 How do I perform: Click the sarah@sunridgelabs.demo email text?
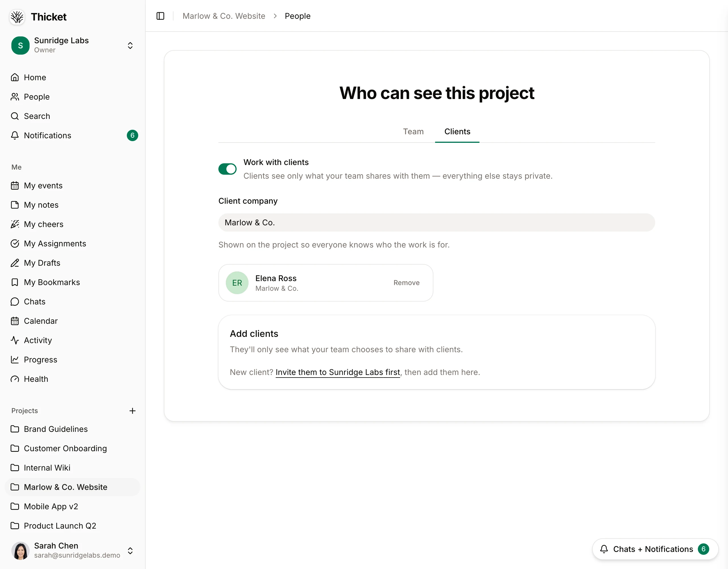tap(77, 555)
